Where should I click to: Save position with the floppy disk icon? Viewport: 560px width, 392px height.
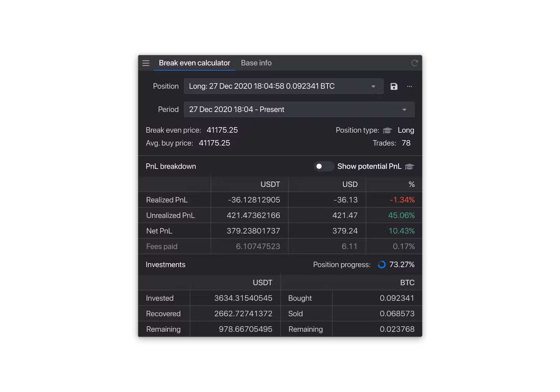(x=394, y=86)
